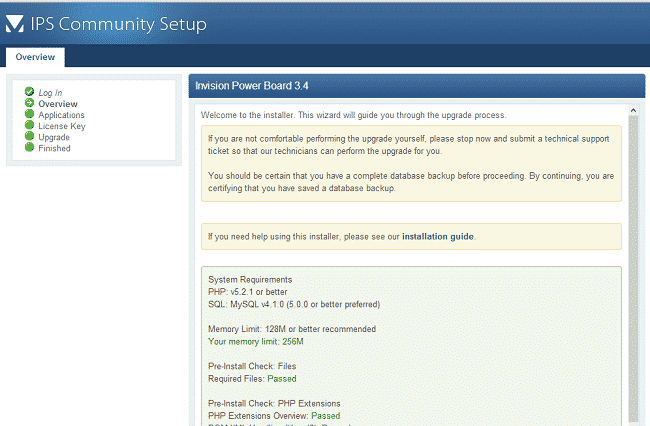The height and width of the screenshot is (426, 650).
Task: Click the green checkmark icon beside Log In
Action: (x=30, y=93)
